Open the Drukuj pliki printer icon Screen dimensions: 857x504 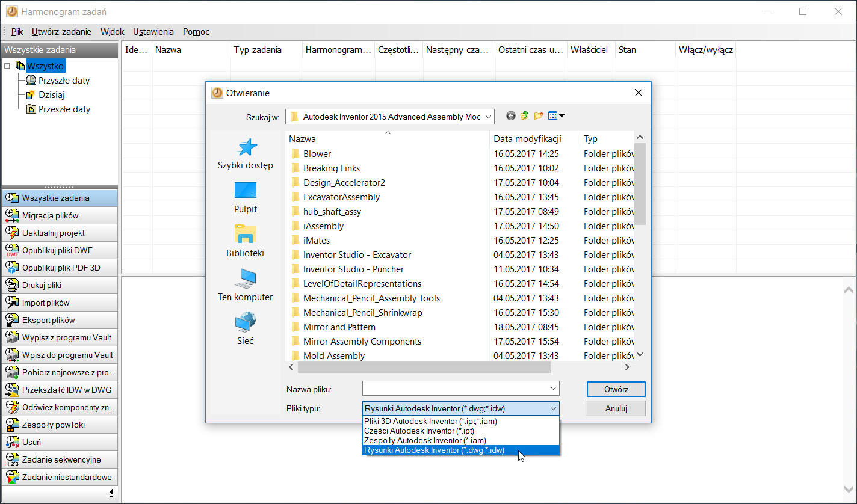[x=12, y=285]
